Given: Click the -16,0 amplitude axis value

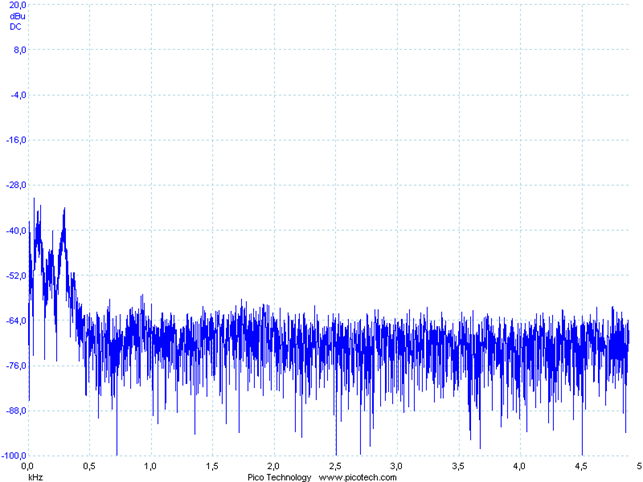Looking at the screenshot, I should 16,140.
